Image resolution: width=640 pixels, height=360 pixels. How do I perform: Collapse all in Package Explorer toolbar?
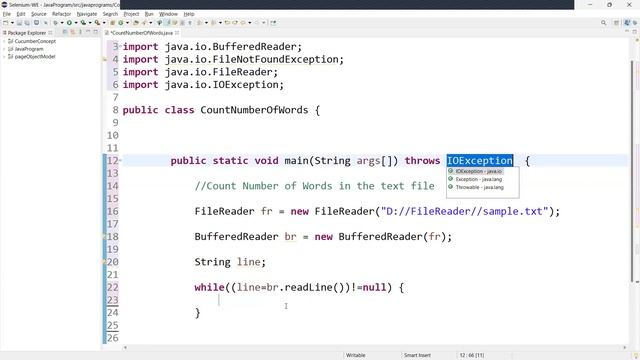point(65,32)
